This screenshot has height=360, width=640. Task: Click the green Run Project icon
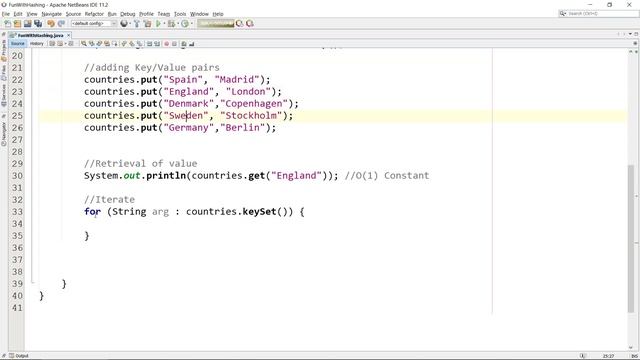coord(158,24)
